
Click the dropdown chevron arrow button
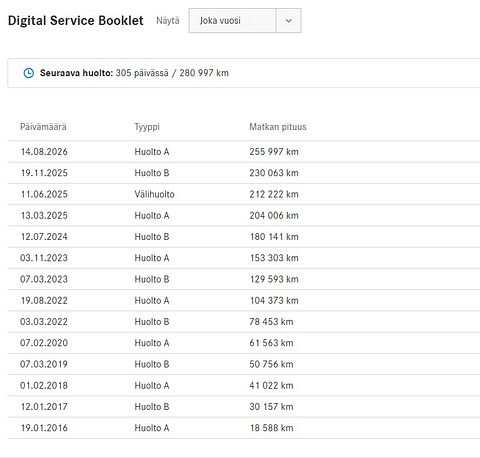pos(289,21)
